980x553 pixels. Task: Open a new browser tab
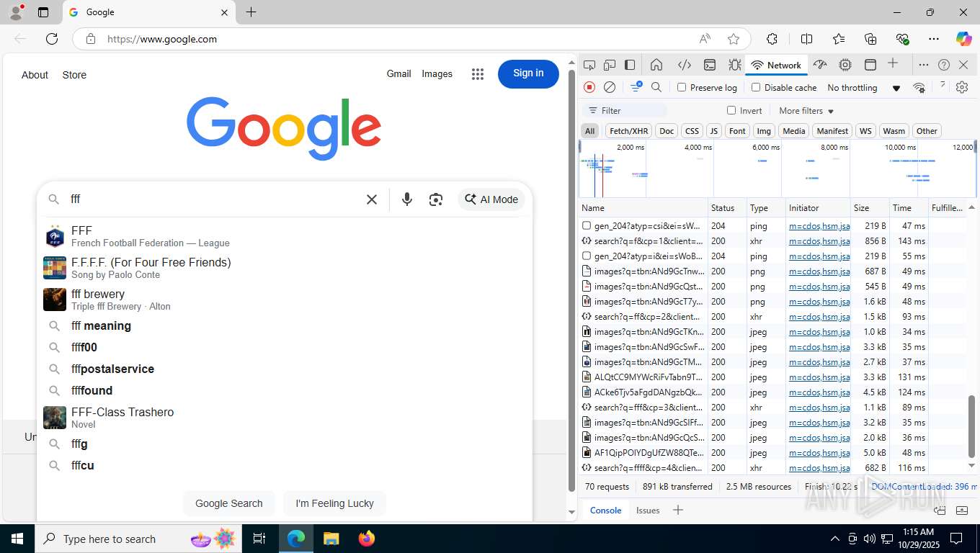pyautogui.click(x=251, y=12)
